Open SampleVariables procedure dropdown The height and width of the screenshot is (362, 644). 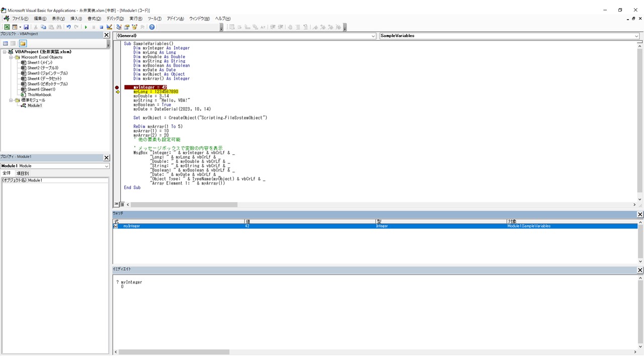(x=636, y=36)
